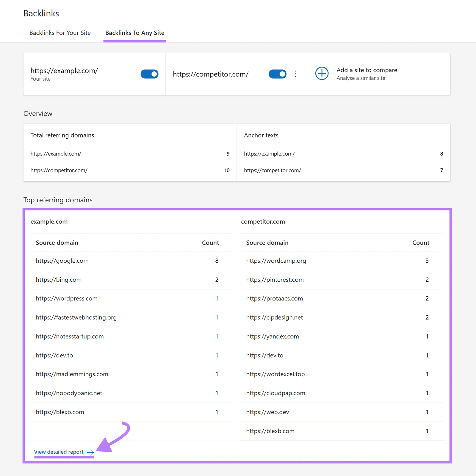Click the example.com anchor texts row
The image size is (476, 476).
(269, 154)
